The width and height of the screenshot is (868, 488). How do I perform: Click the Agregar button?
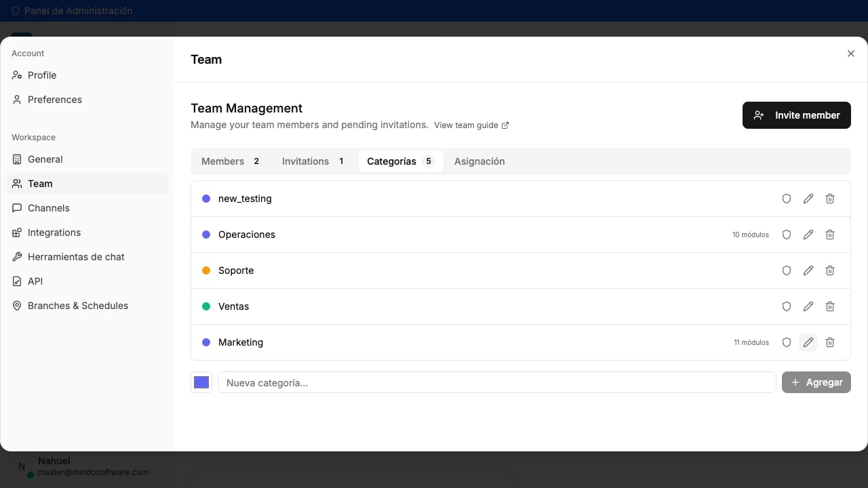point(816,382)
